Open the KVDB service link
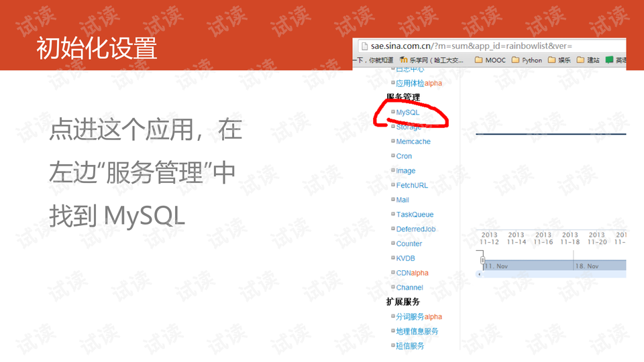Viewport: 644px width, 362px height. 405,258
